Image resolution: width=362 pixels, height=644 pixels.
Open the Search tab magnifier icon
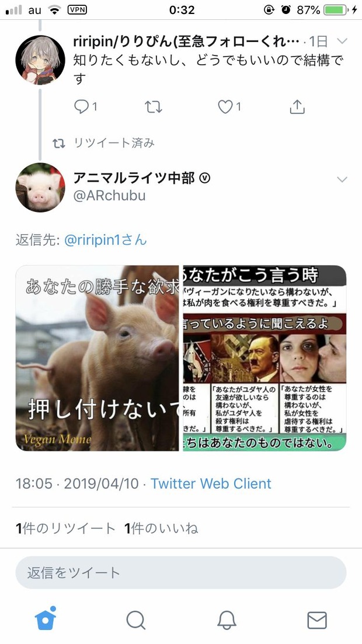coord(135,619)
